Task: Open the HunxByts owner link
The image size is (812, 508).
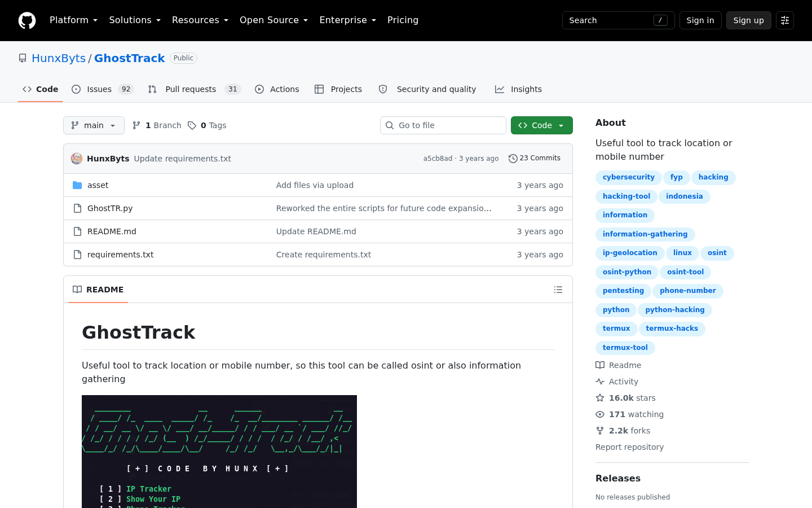Action: [x=59, y=58]
